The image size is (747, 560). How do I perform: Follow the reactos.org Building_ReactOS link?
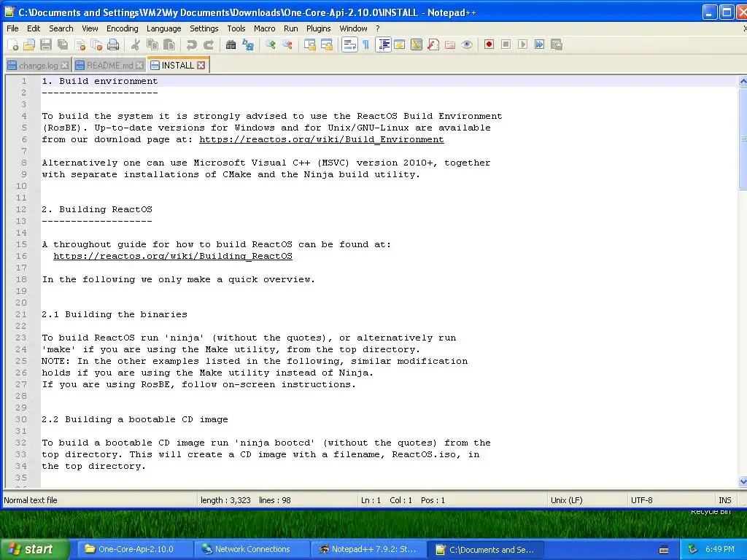173,256
